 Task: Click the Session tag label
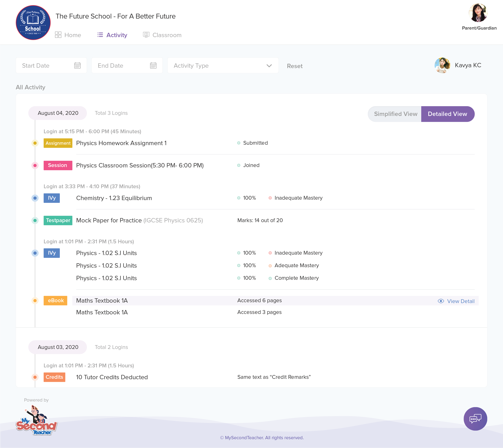[58, 165]
